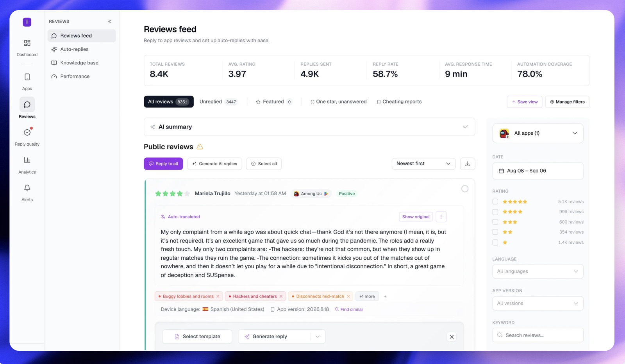The image size is (625, 364).
Task: Check the one-star rating filter
Action: point(495,243)
